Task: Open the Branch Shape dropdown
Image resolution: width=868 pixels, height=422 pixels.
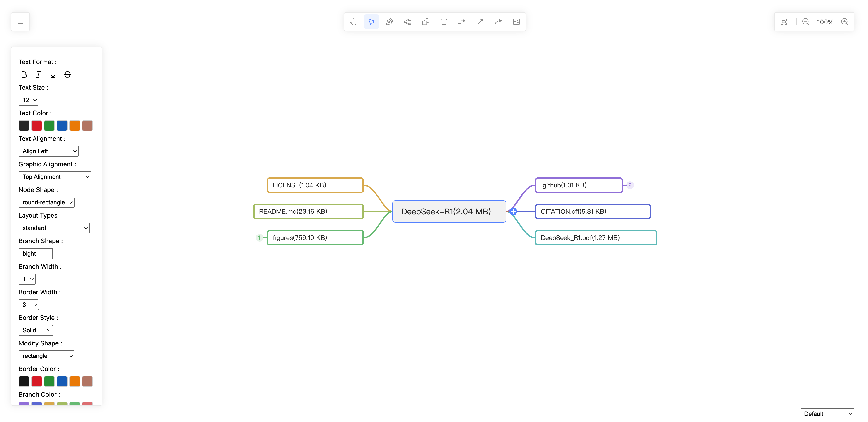Action: (x=36, y=254)
